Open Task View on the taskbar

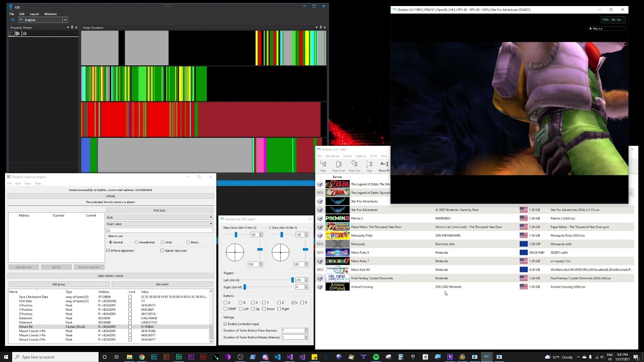[117, 357]
